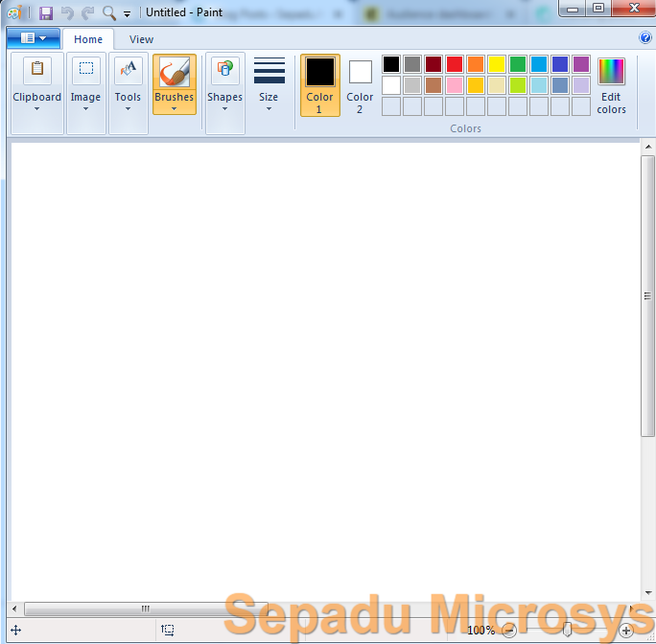Screen dimensions: 656x644
Task: Pick the white palette swatch
Action: (x=391, y=85)
